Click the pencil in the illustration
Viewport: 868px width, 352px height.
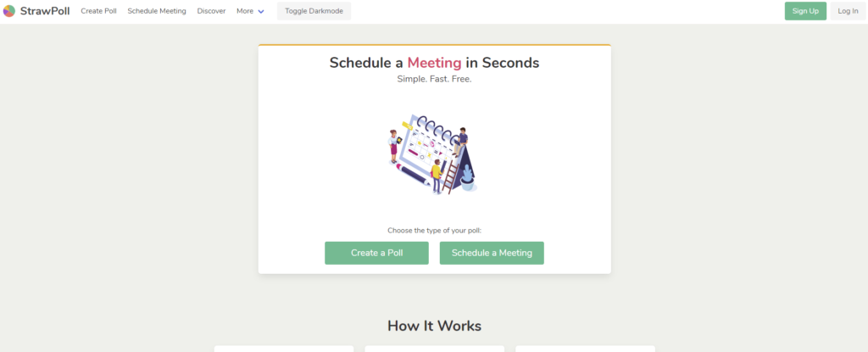tap(415, 172)
